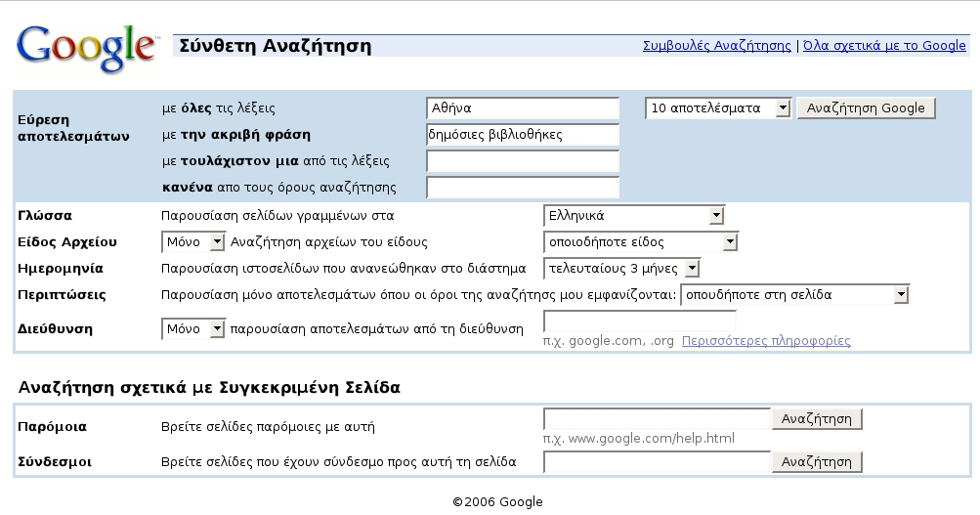Image resolution: width=980 pixels, height=515 pixels.
Task: Click the 'Περιπτώσεις' row label
Action: coord(62,295)
